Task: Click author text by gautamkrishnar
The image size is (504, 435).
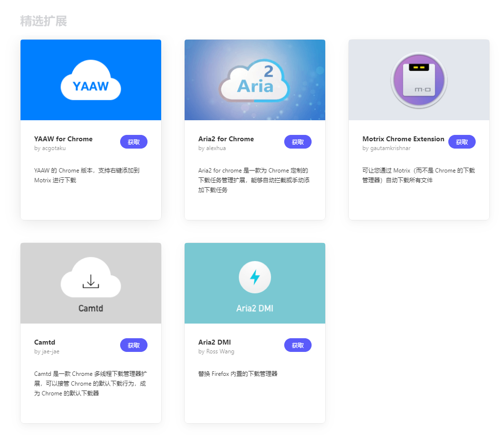Action: pos(387,148)
